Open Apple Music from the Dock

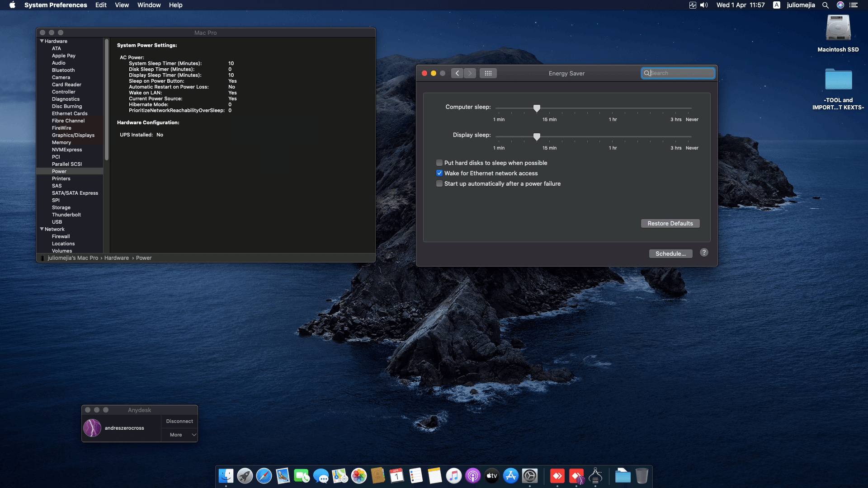coord(453,476)
